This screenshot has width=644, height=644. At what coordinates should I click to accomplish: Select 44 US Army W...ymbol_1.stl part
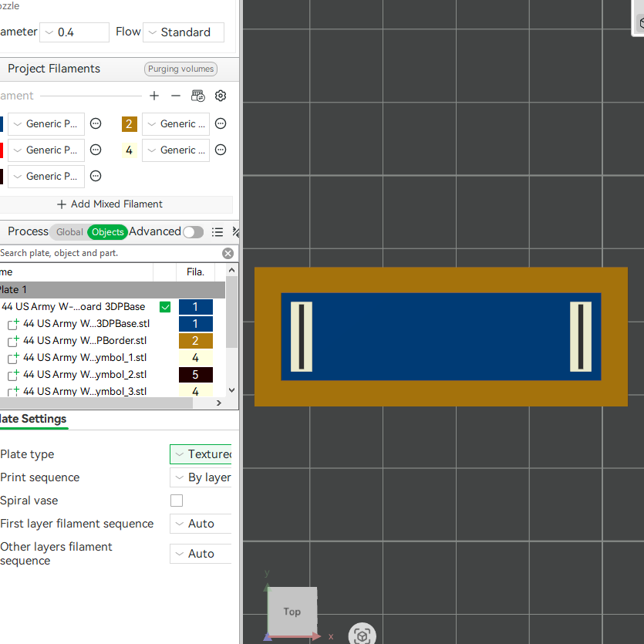pos(85,358)
